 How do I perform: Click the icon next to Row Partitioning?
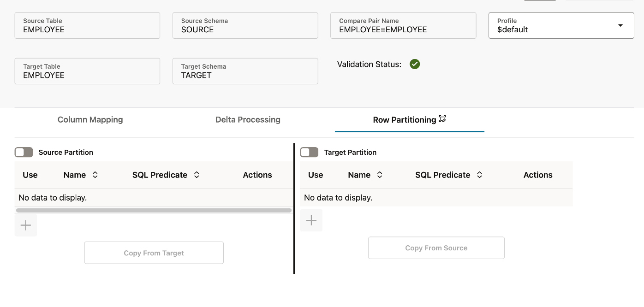tap(442, 119)
